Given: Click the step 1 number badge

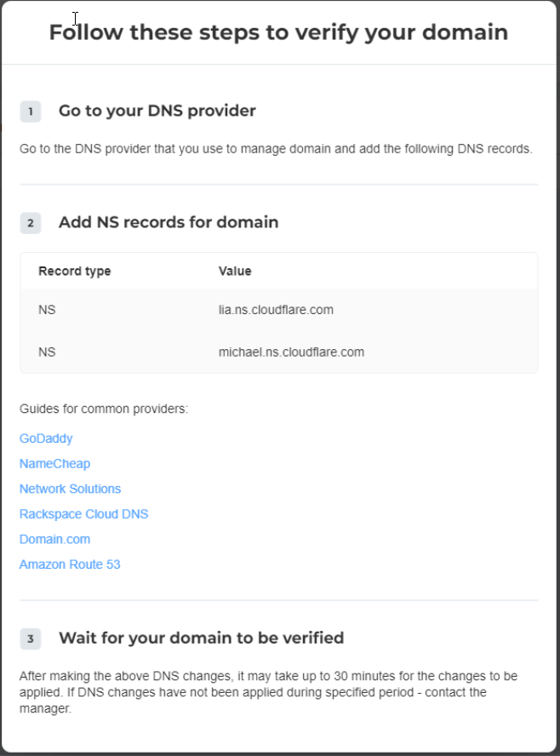Looking at the screenshot, I should tap(31, 112).
